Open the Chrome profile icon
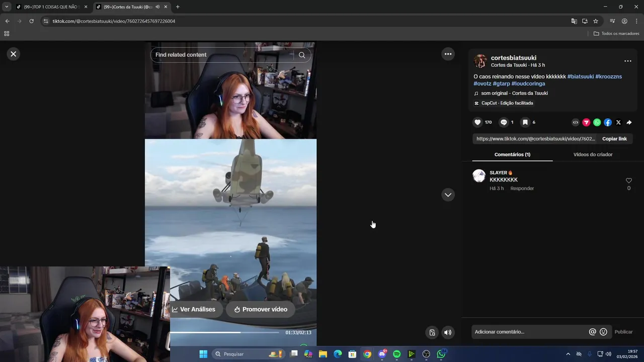 coord(624,21)
